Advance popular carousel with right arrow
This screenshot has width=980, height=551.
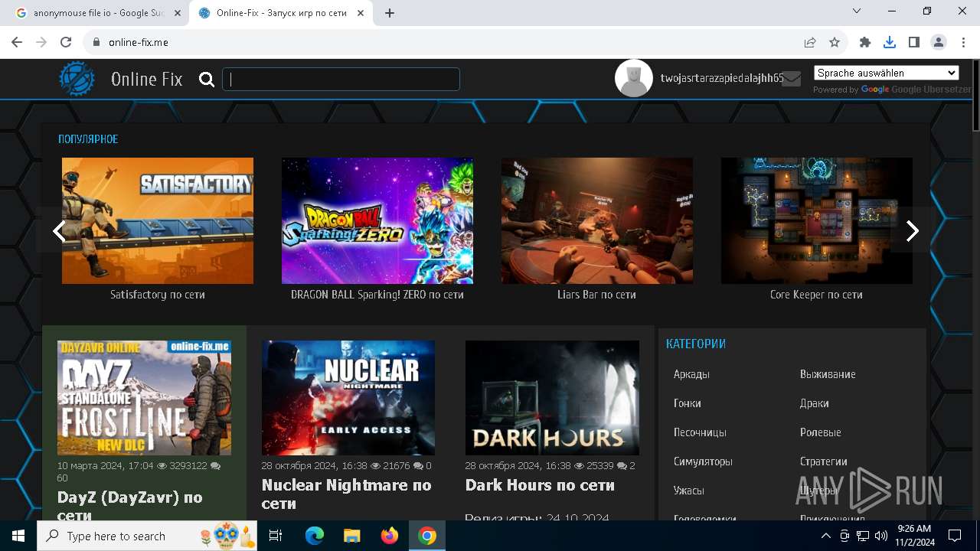coord(912,231)
